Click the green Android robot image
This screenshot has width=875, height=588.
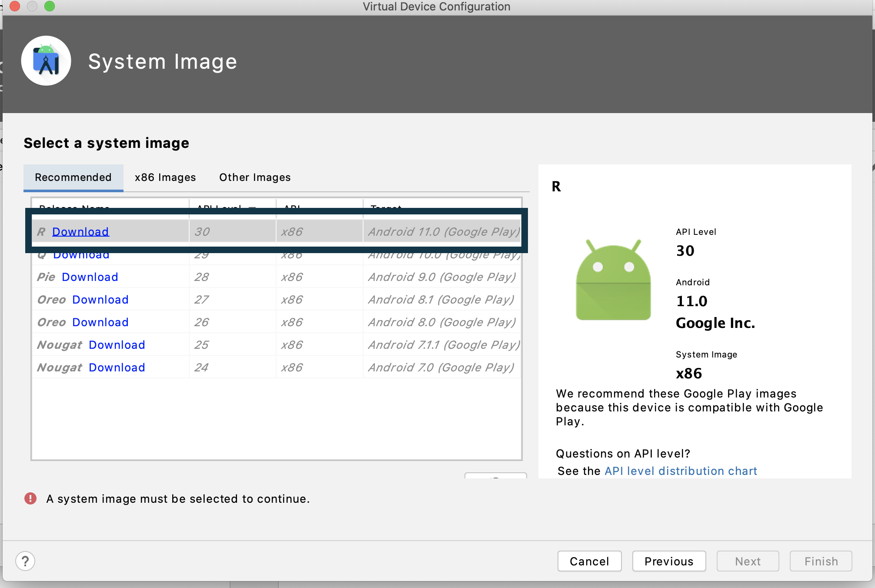click(613, 281)
